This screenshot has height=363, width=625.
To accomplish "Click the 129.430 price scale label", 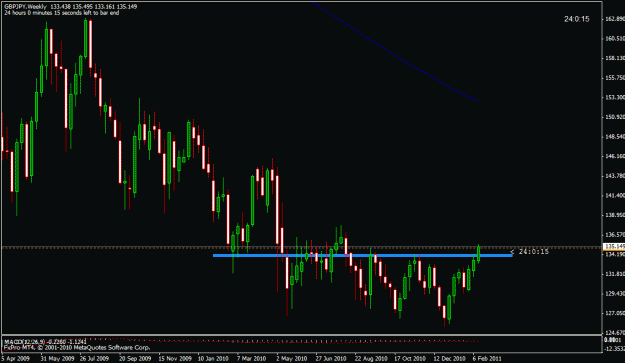I will pos(615,294).
